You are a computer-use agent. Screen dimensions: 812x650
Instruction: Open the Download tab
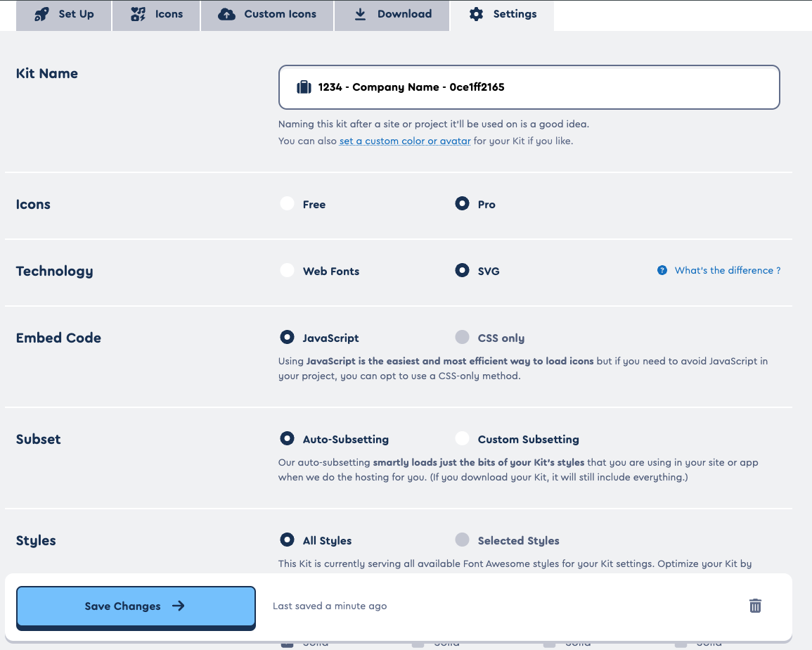click(x=392, y=15)
